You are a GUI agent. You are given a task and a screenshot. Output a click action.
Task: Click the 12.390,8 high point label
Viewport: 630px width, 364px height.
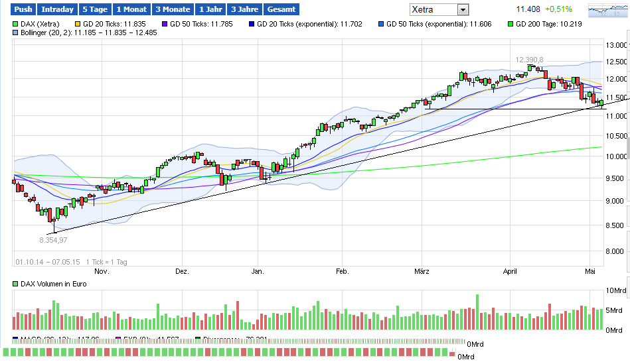[529, 60]
